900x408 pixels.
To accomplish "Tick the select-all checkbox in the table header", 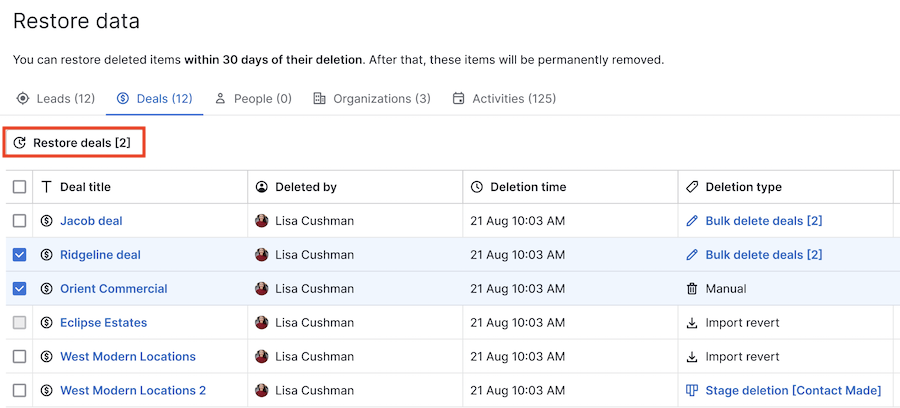I will point(20,187).
